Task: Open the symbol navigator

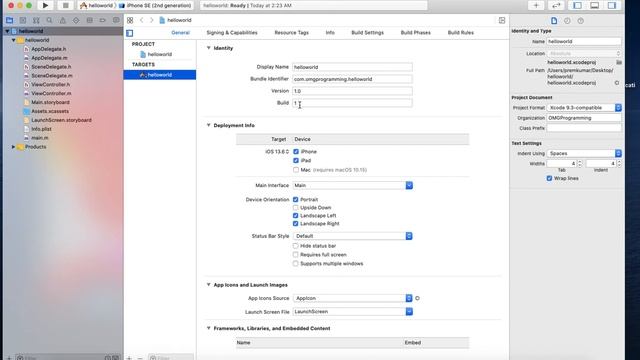Action: click(36, 20)
